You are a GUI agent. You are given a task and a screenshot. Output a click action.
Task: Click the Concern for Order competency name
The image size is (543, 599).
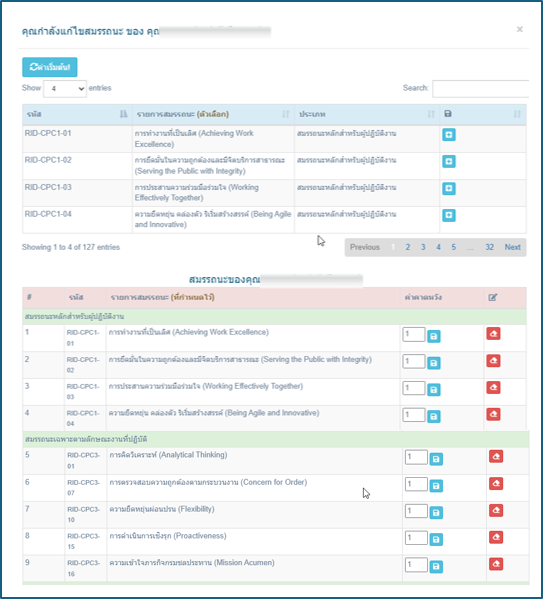pos(208,482)
